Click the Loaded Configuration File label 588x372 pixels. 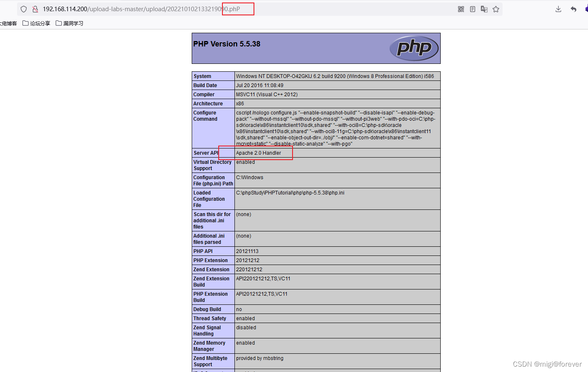(x=209, y=199)
